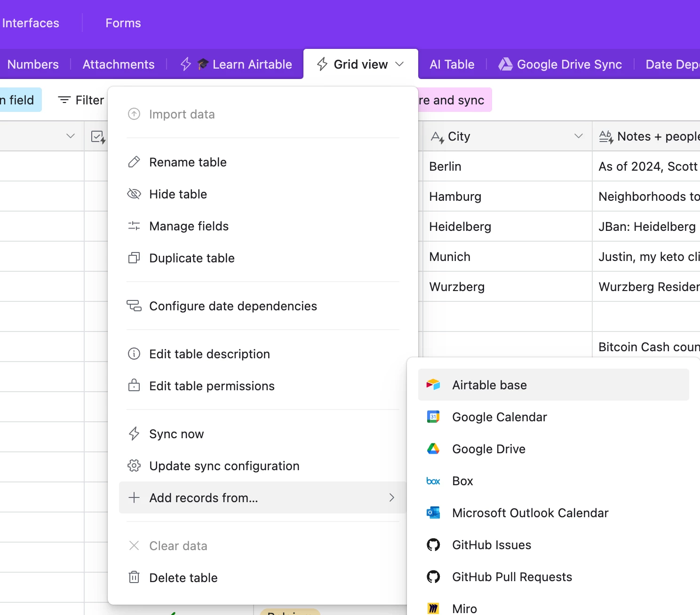Expand the Add records from submenu arrow

click(x=392, y=497)
